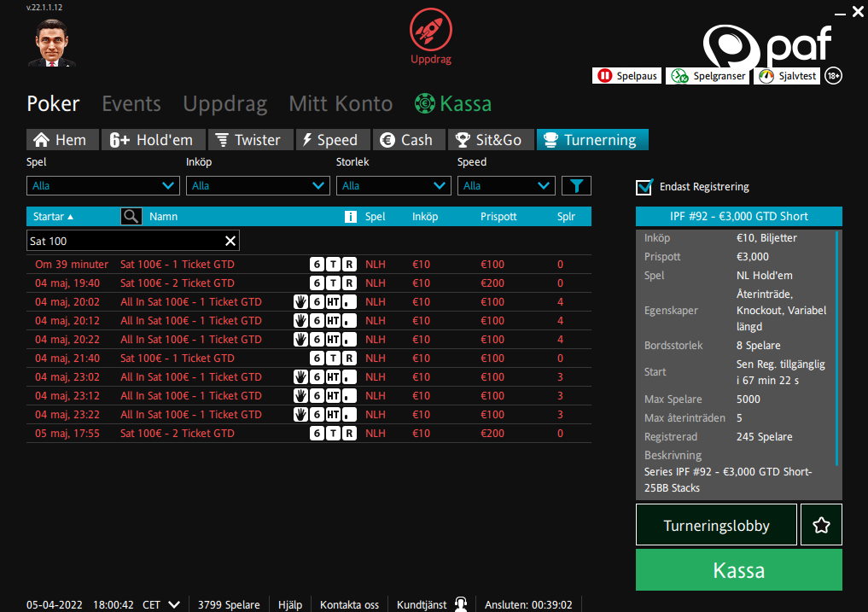Uncheck Endast Registrering checkbox
Image resolution: width=868 pixels, height=612 pixels.
pyautogui.click(x=644, y=187)
